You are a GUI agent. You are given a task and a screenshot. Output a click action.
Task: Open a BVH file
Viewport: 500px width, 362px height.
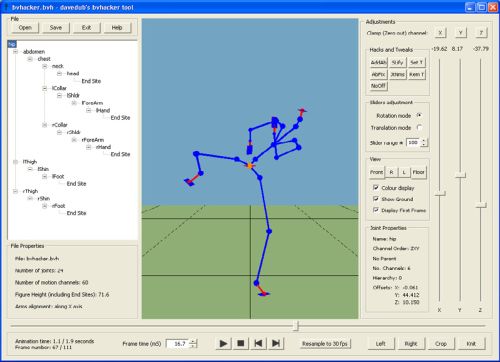point(25,28)
